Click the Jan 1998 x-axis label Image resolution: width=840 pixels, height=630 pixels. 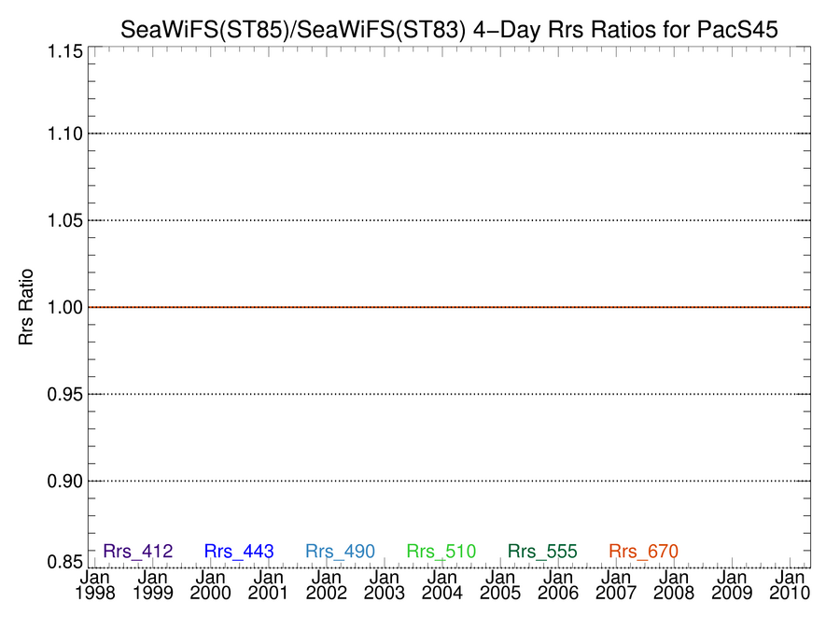95,585
